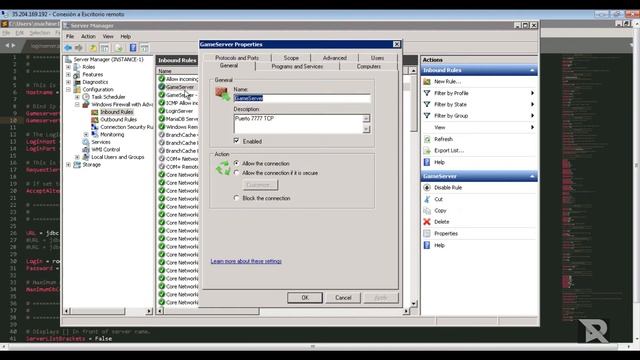Viewport: 640px width, 360px height.
Task: Click the OK button
Action: [305, 298]
